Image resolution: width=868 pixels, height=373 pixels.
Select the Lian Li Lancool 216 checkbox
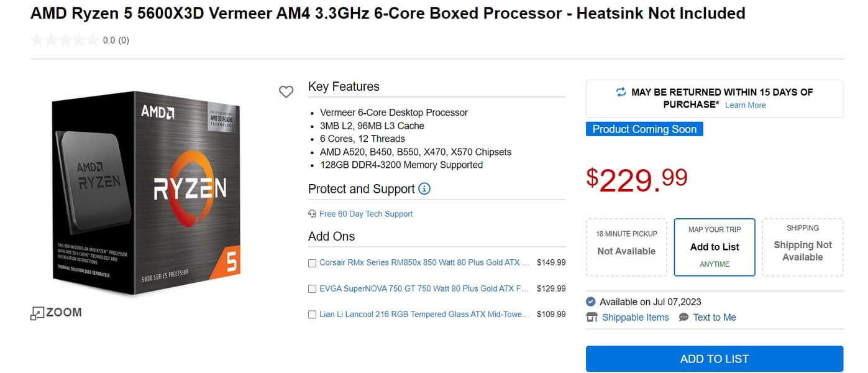[x=313, y=315]
